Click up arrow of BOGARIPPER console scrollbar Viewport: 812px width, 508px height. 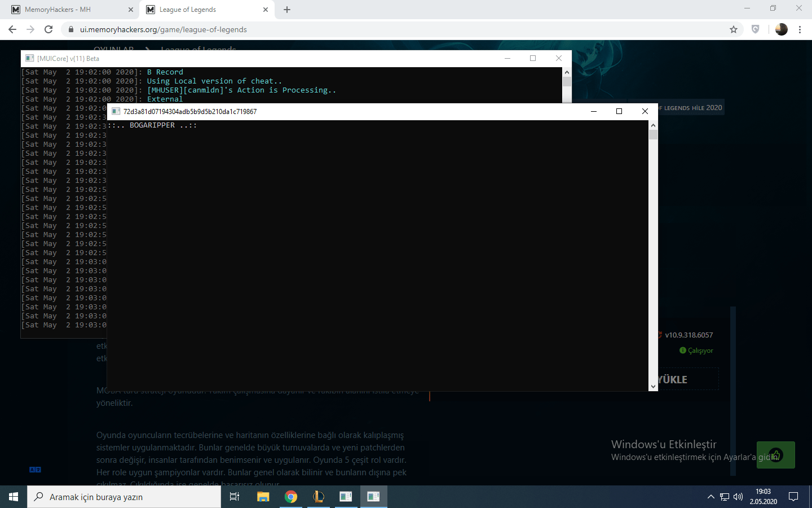pyautogui.click(x=653, y=125)
